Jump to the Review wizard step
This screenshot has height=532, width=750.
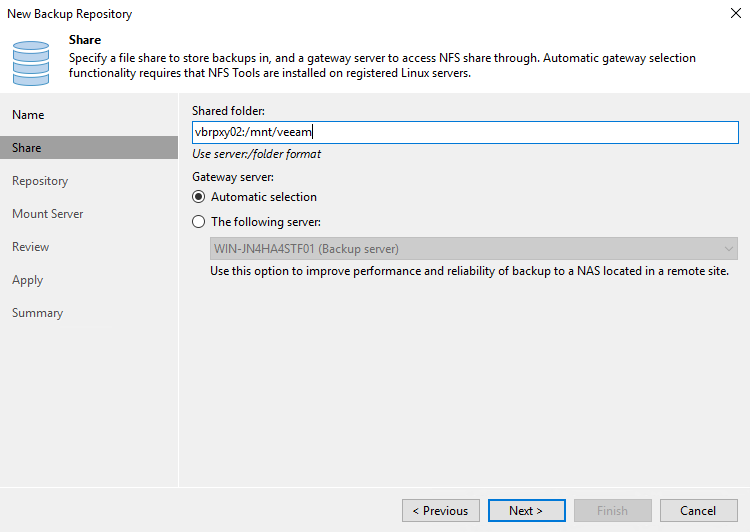tap(30, 247)
